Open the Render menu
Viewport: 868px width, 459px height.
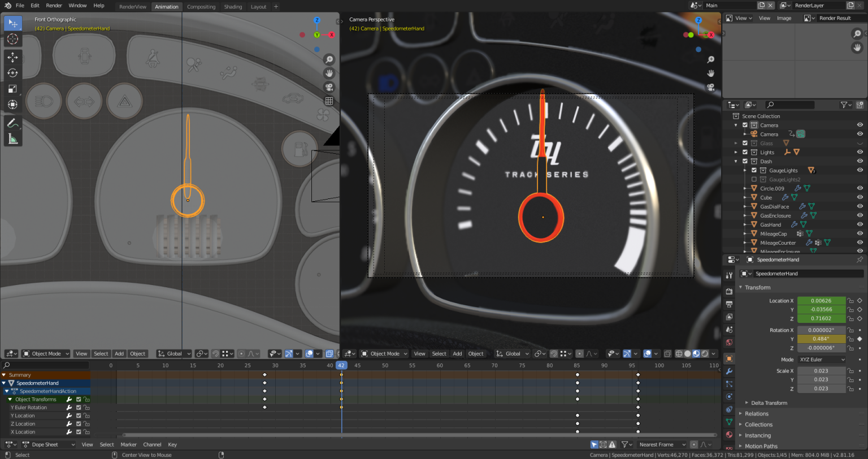(54, 5)
